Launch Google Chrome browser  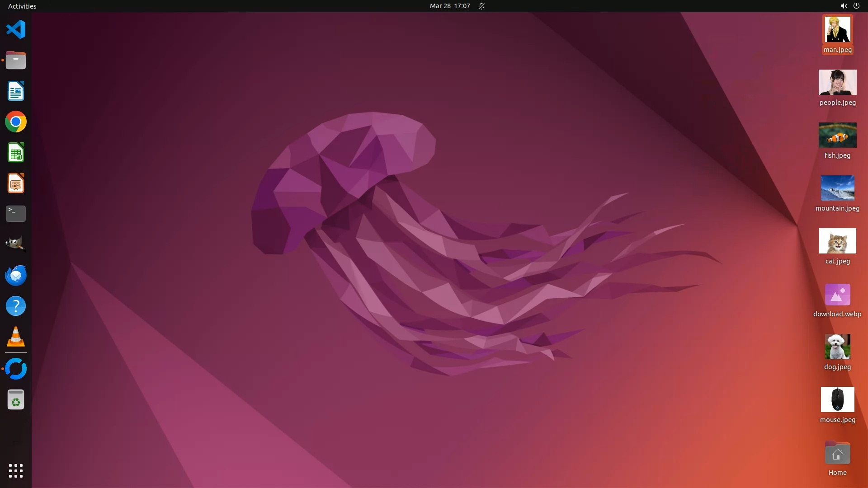click(x=16, y=122)
